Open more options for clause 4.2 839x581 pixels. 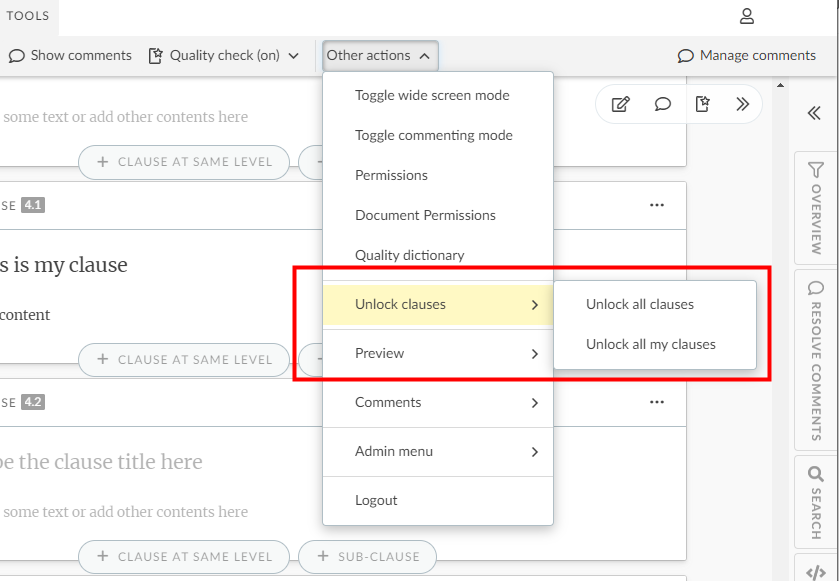coord(657,402)
